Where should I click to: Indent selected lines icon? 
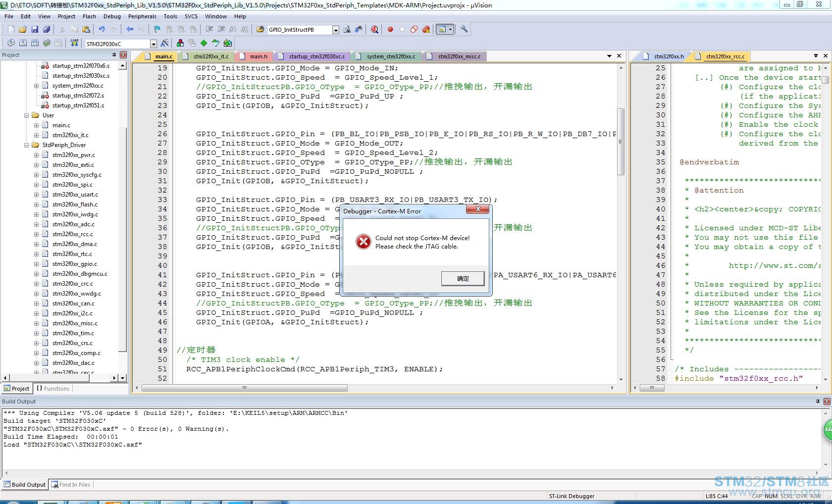(209, 29)
